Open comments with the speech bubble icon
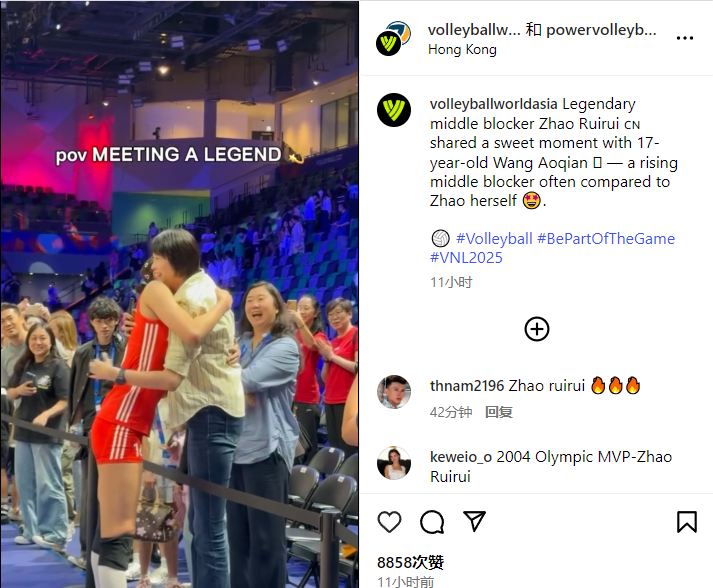Image resolution: width=713 pixels, height=588 pixels. (432, 522)
